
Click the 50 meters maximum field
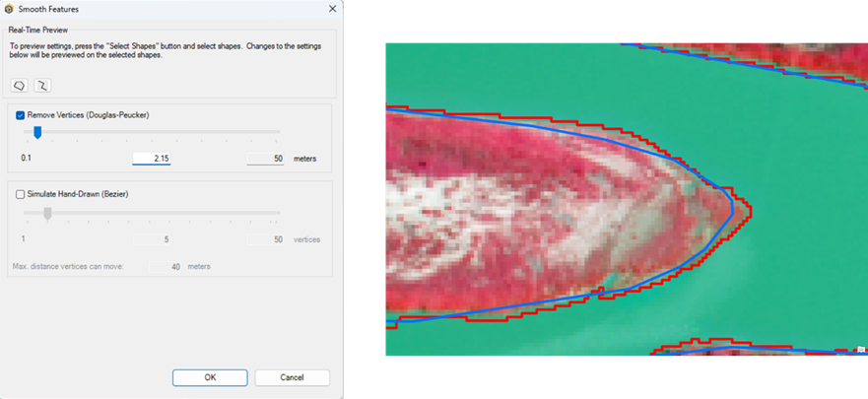pos(265,159)
